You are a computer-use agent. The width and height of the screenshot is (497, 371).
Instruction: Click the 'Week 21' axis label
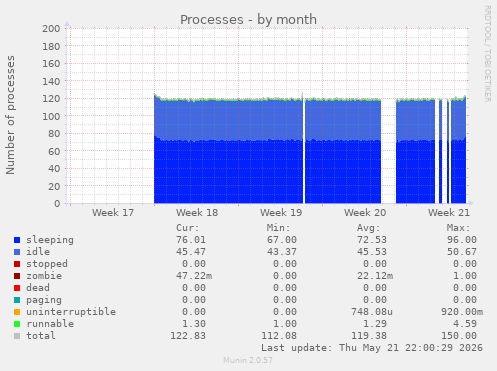click(x=449, y=213)
